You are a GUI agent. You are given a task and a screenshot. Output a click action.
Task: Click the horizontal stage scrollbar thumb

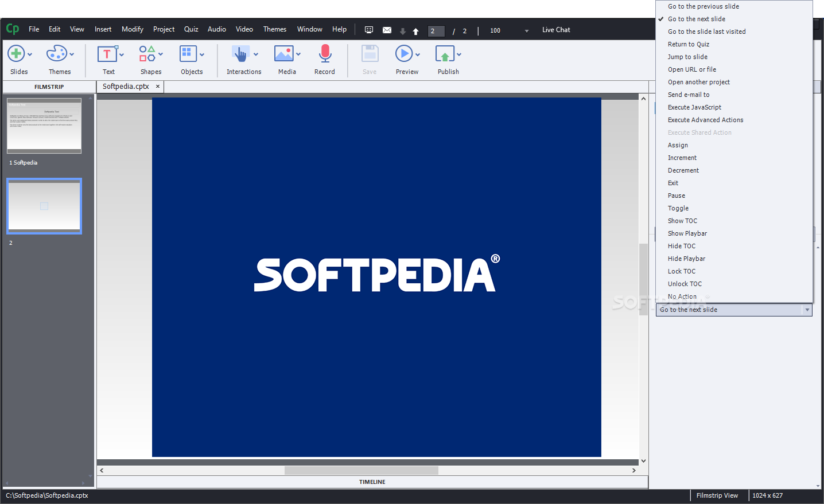pos(362,470)
